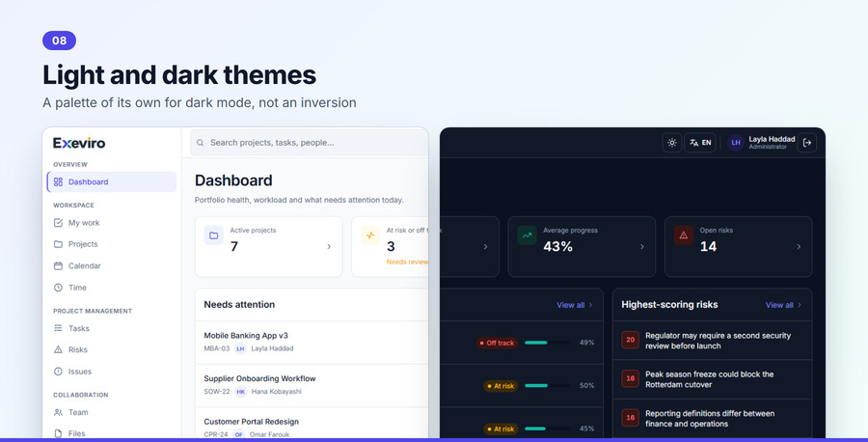
Task: Open the Peak season freeze risk
Action: click(x=713, y=379)
